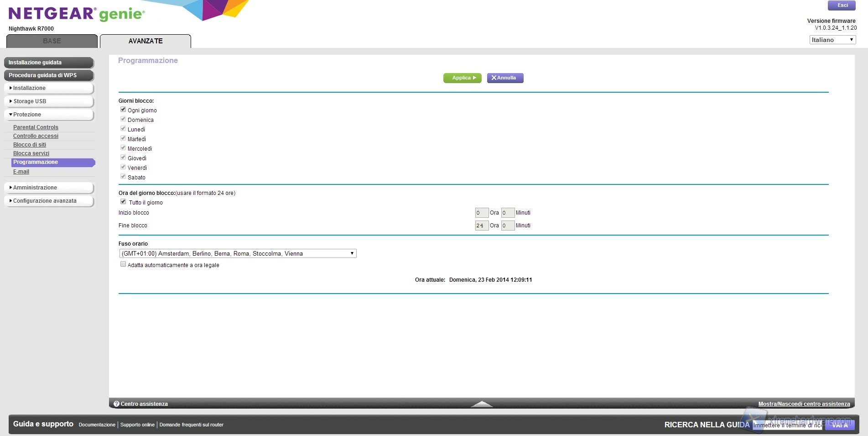The width and height of the screenshot is (868, 436).
Task: Click the NETGEAR genie logo
Action: click(76, 14)
